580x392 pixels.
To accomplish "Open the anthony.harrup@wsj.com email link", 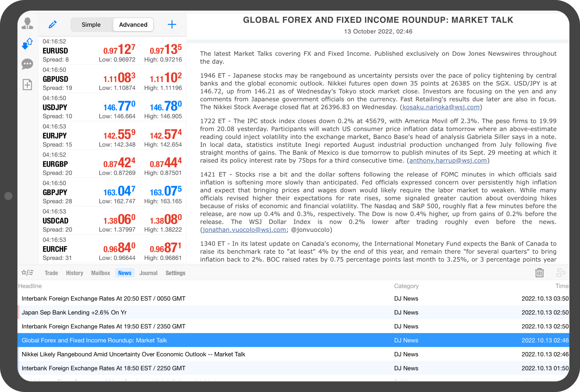I will click(448, 160).
